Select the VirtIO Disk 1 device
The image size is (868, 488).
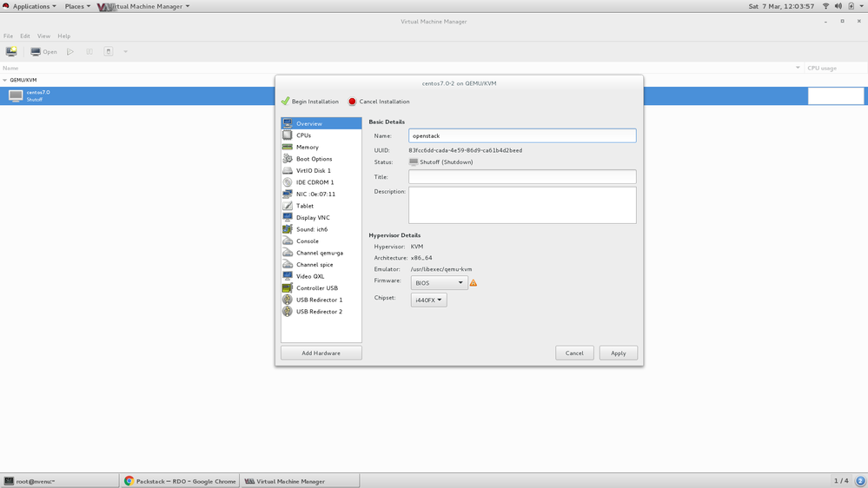pyautogui.click(x=313, y=171)
